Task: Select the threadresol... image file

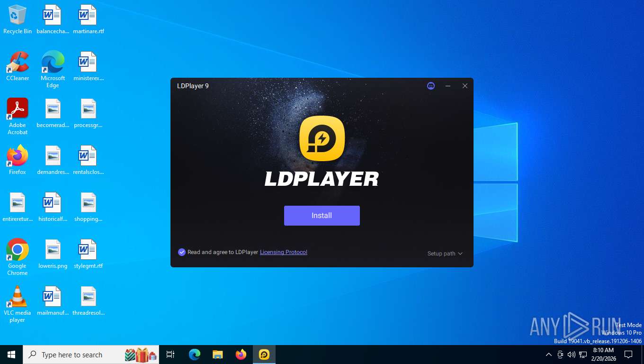Action: tap(89, 301)
